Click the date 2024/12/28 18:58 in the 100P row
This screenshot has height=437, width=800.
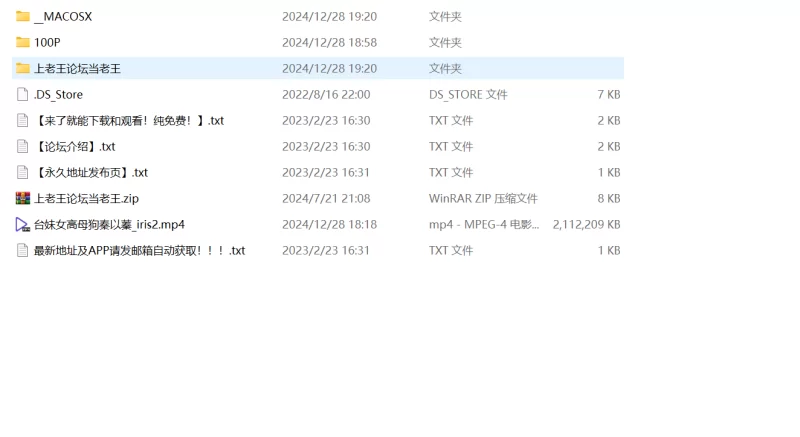tap(330, 42)
